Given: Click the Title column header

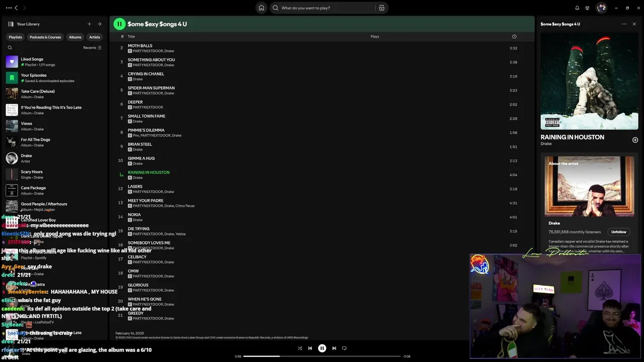Looking at the screenshot, I should point(131,37).
